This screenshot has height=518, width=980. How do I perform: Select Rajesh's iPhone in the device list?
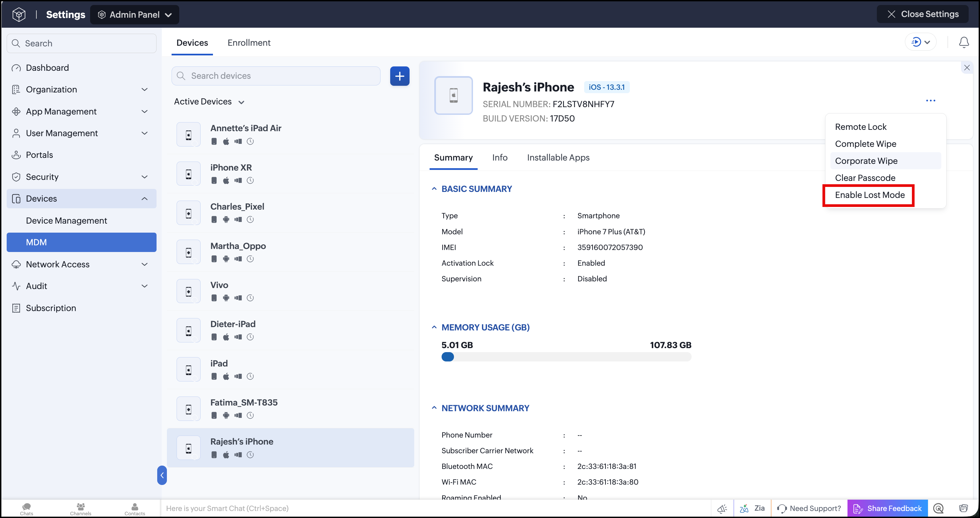290,448
